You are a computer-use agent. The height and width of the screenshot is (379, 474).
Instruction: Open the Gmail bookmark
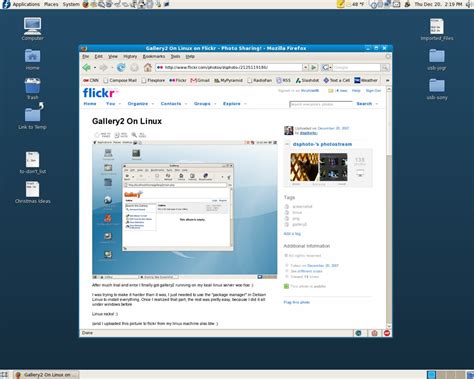pyautogui.click(x=200, y=80)
